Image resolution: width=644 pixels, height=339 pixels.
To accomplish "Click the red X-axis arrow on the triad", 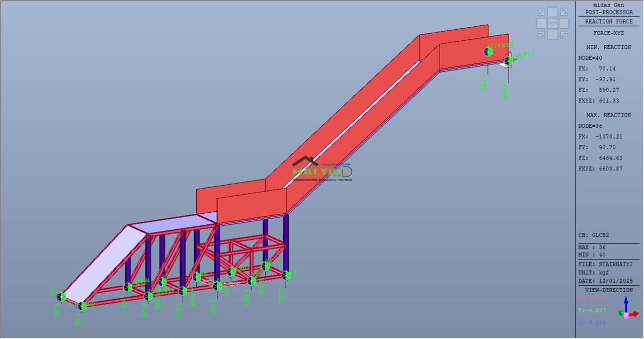I will (x=635, y=314).
